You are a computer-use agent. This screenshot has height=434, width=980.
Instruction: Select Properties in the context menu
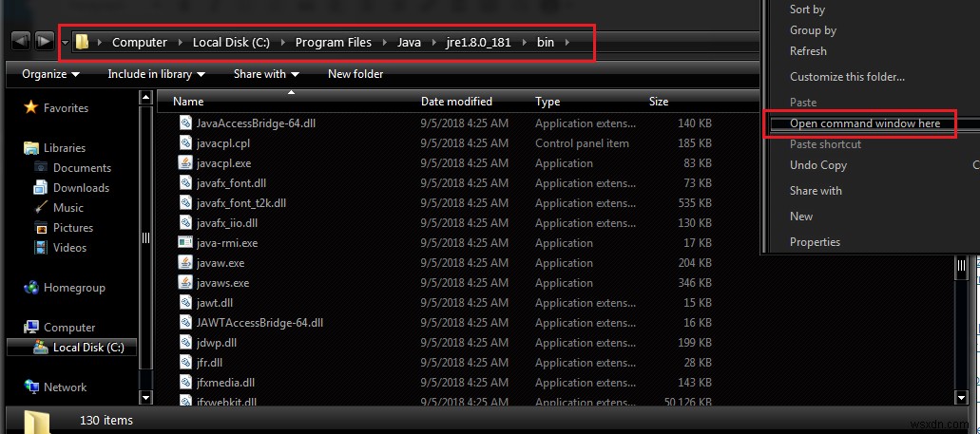[x=815, y=242]
